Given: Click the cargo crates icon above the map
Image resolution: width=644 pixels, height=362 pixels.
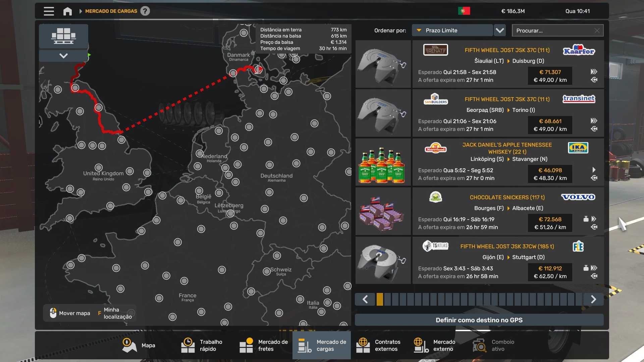Looking at the screenshot, I should pos(63,36).
